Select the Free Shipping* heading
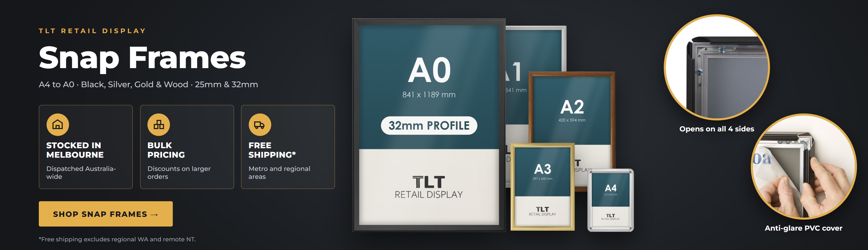868x250 pixels. pyautogui.click(x=272, y=150)
